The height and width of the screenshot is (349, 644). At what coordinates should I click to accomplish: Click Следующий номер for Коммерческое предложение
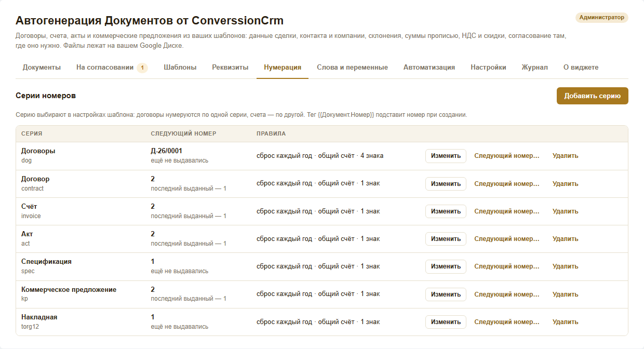[x=507, y=294]
